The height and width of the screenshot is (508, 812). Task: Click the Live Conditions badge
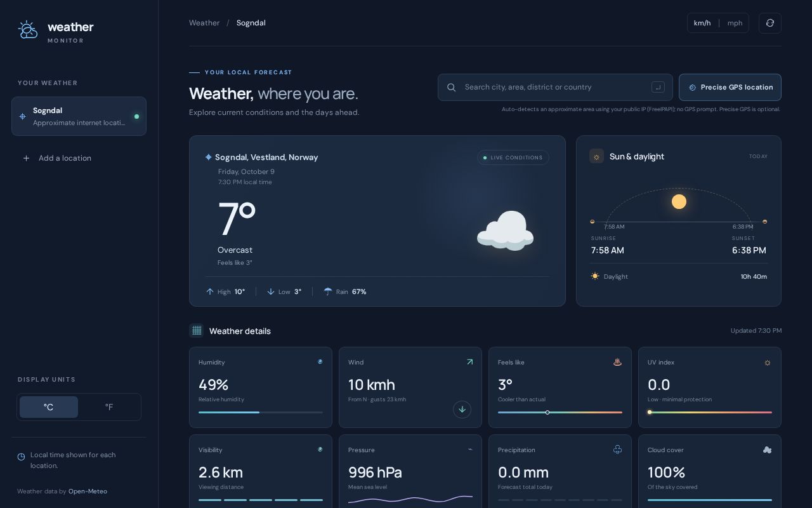pos(513,157)
